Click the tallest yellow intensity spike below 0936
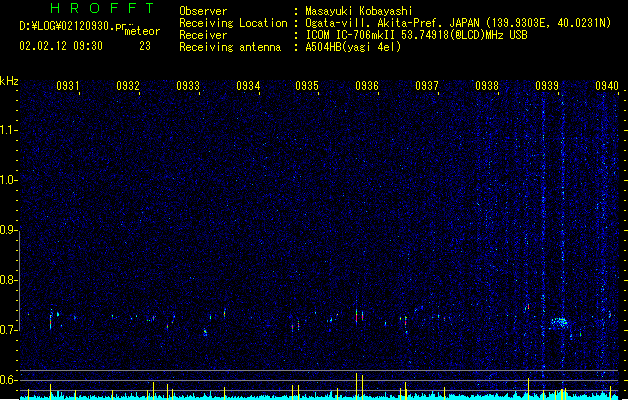The image size is (629, 400). (x=356, y=386)
